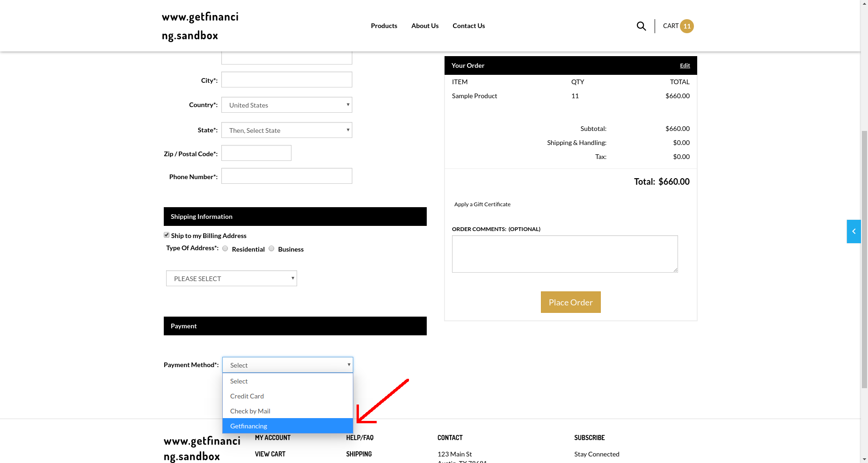Open VIEW CART footer link
The width and height of the screenshot is (868, 463).
tap(270, 454)
